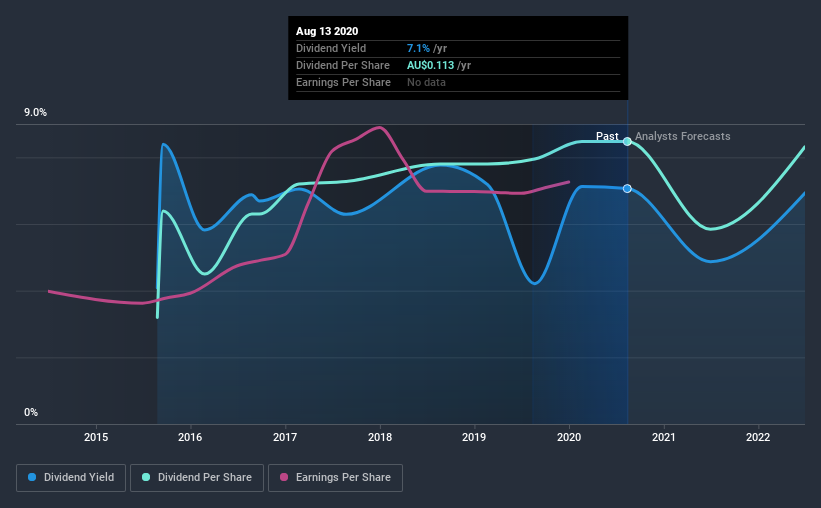This screenshot has height=508, width=821.
Task: Click the 9.0% y-axis label
Action: 35,113
